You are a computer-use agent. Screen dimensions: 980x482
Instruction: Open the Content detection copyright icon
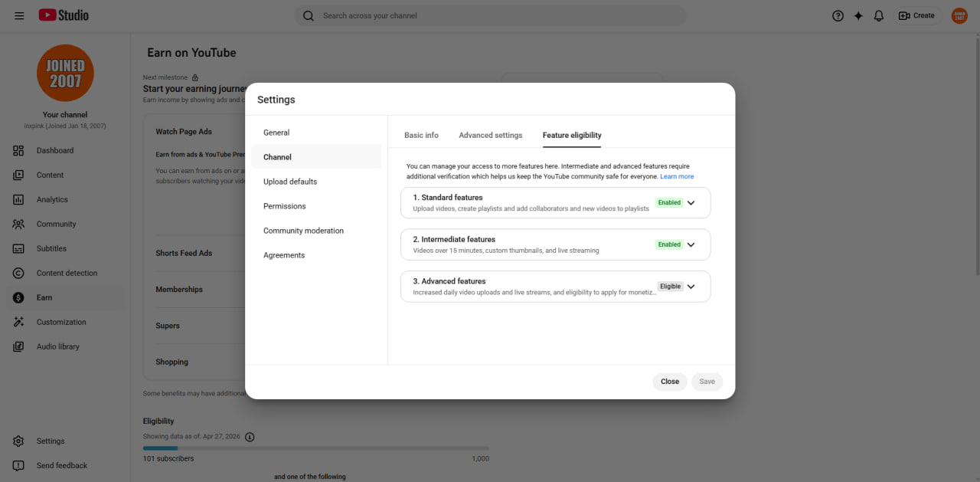coord(18,273)
